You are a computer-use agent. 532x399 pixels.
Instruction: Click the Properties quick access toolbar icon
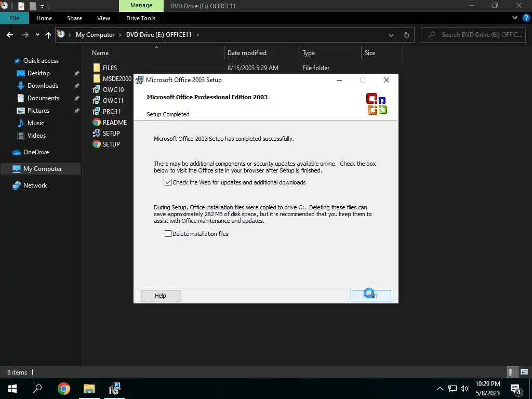click(x=21, y=6)
